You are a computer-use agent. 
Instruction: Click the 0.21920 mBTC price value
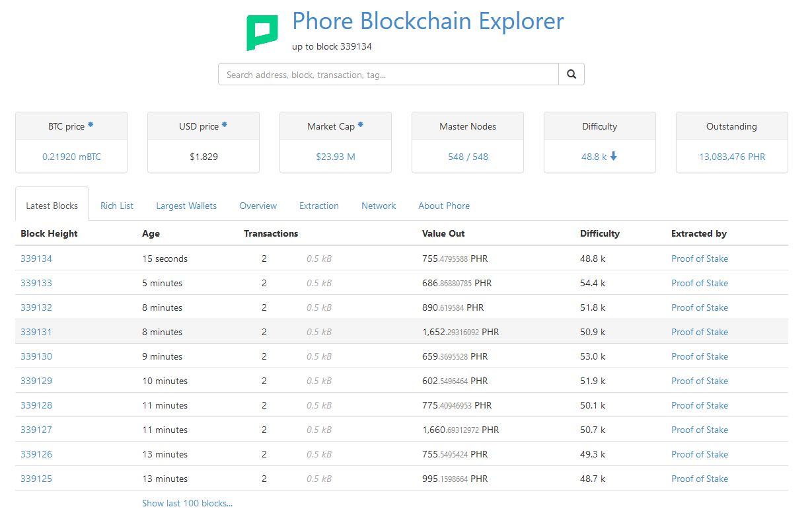[71, 157]
